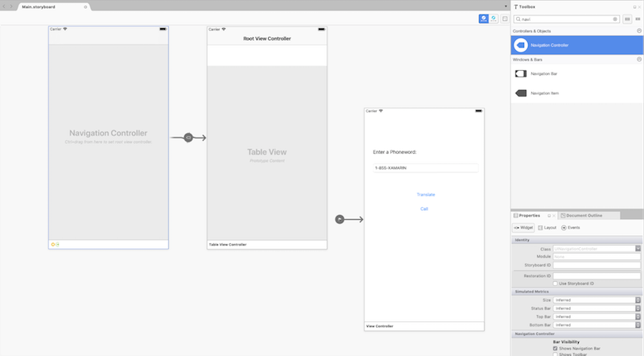
Task: Switch toolbox to list view layout
Action: click(627, 19)
